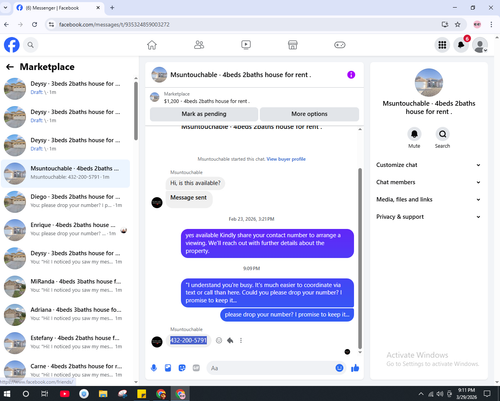Open the Windows Start menu
Viewport: 500px width, 401px height.
pyautogui.click(x=7, y=394)
